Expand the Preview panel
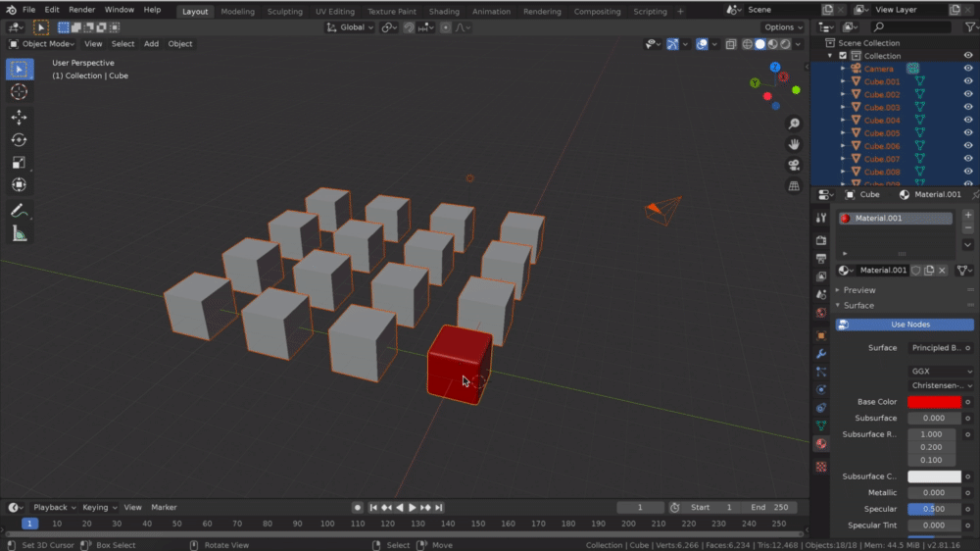Viewport: 980px width, 551px height. click(858, 290)
